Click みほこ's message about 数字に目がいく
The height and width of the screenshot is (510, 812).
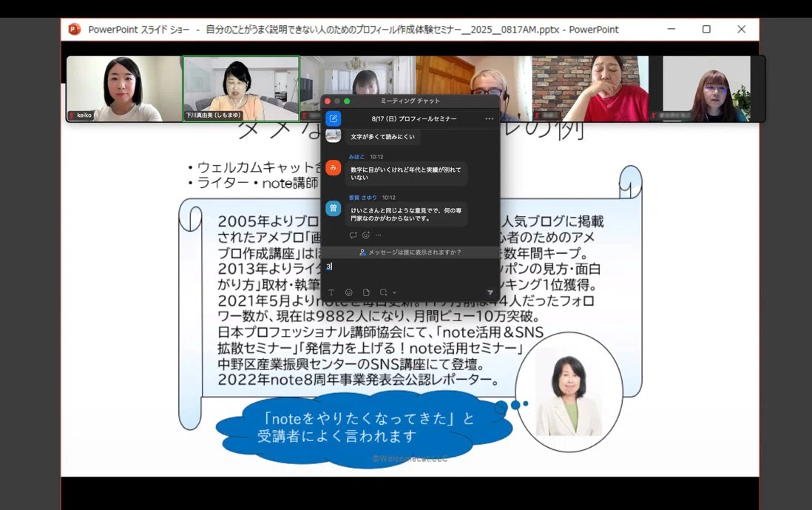pos(406,173)
